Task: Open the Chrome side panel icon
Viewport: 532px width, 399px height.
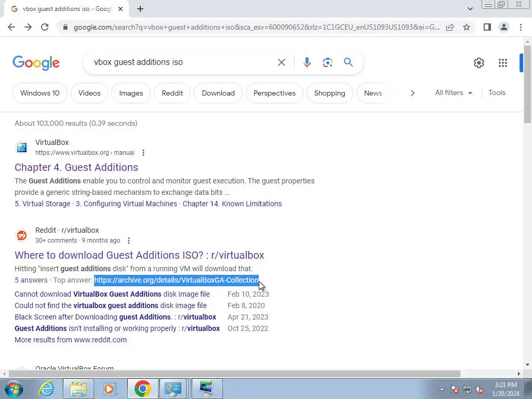Action: (487, 27)
